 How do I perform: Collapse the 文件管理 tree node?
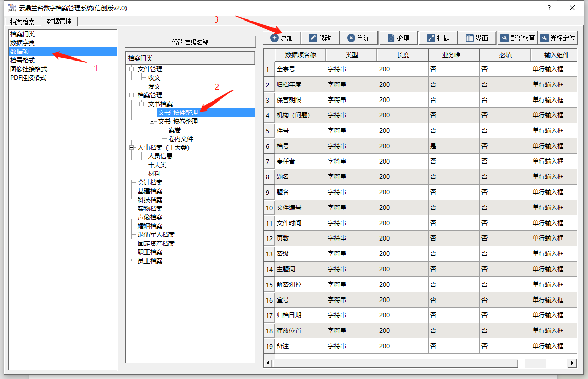tap(132, 69)
